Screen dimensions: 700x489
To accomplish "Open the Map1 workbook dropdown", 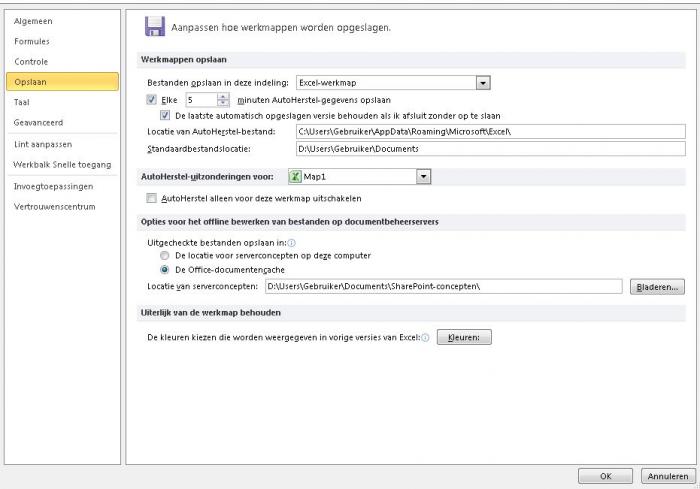I will tap(424, 177).
